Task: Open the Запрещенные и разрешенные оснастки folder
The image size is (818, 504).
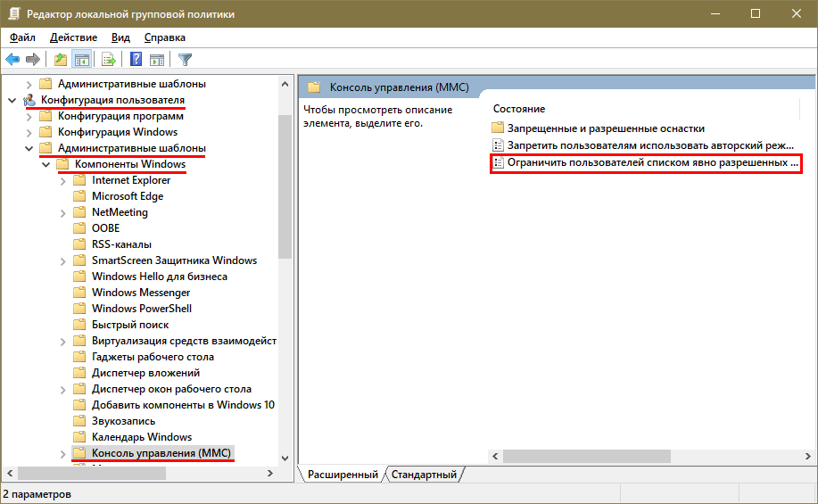Action: tap(606, 128)
